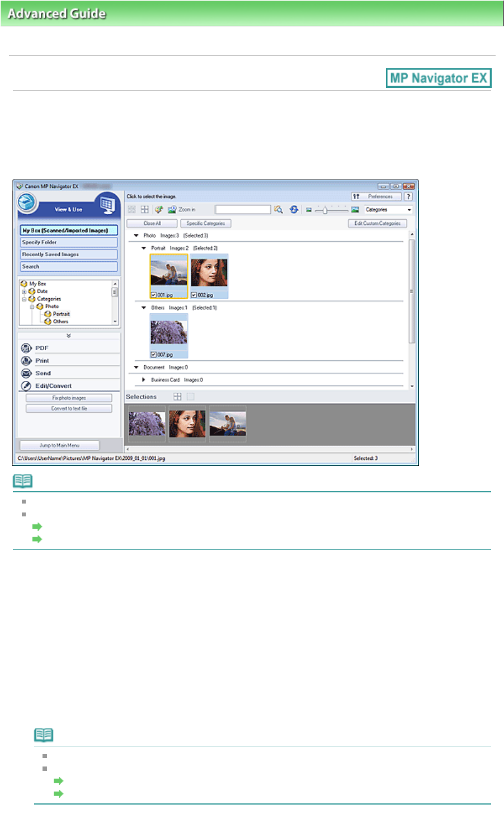Click the Preferences button
Screen dimensions: 504x823
[376, 196]
